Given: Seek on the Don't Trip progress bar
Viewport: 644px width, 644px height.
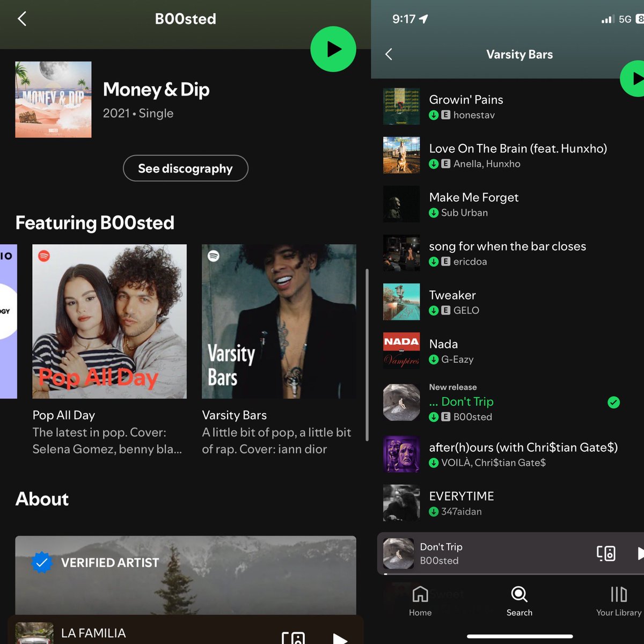Looking at the screenshot, I should [514, 574].
